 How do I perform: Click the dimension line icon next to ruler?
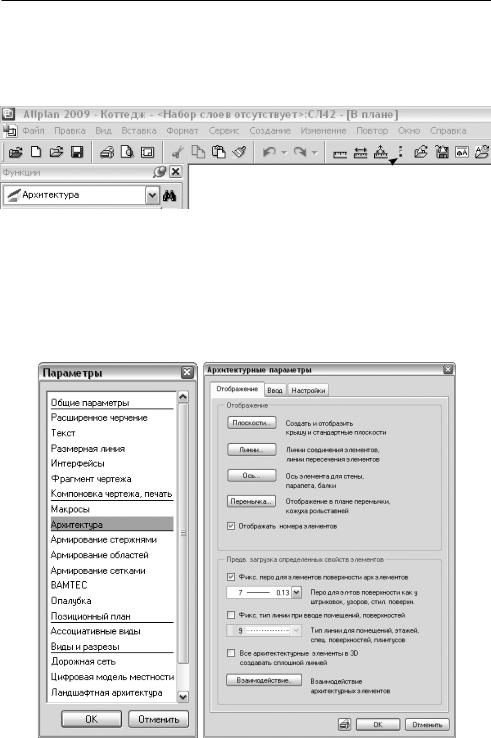pyautogui.click(x=361, y=152)
